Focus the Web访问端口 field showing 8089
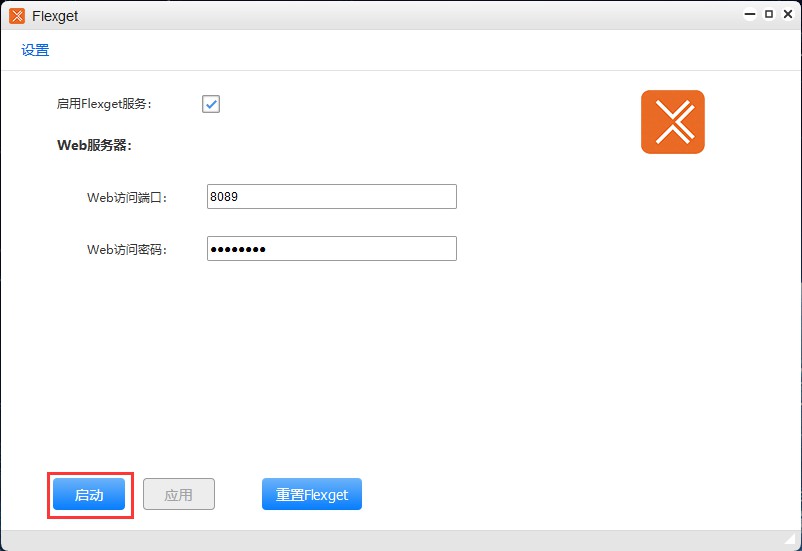This screenshot has width=802, height=551. 331,197
